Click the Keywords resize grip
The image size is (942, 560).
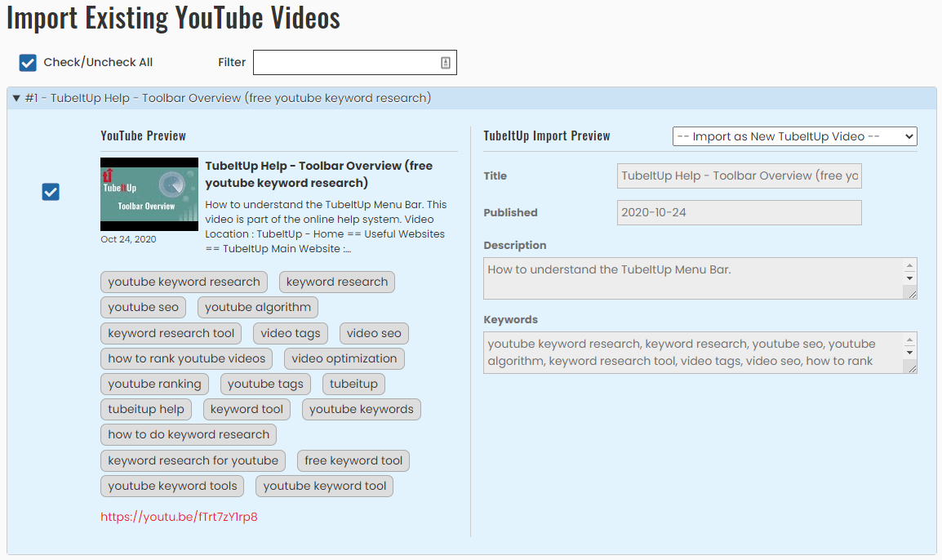coord(912,368)
